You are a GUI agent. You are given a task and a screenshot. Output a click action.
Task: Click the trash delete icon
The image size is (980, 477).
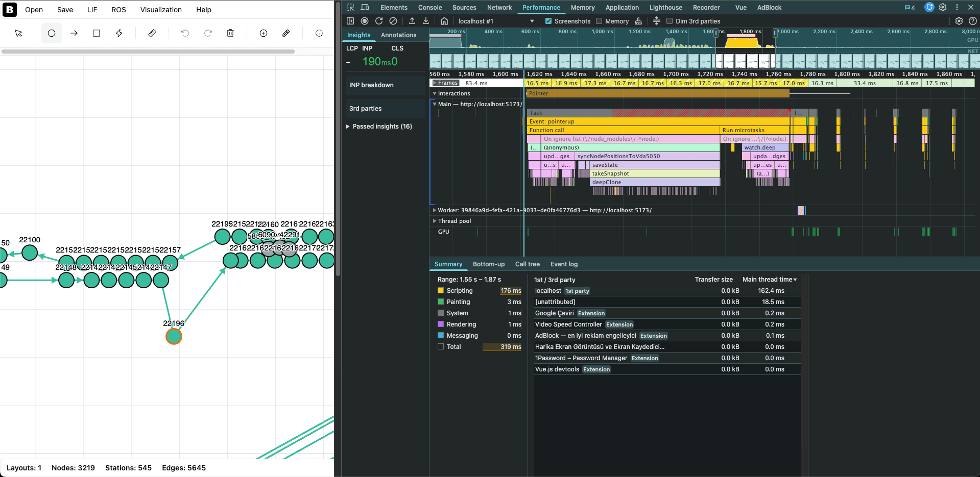tap(230, 33)
